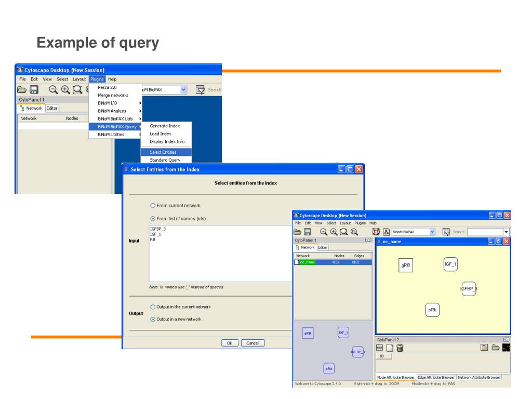Select no_name row in Network panel
The image size is (532, 399).
(333, 262)
